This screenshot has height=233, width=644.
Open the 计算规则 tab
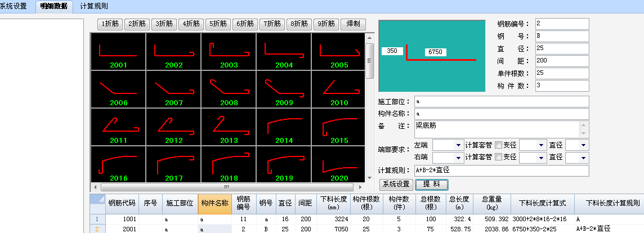tap(94, 6)
